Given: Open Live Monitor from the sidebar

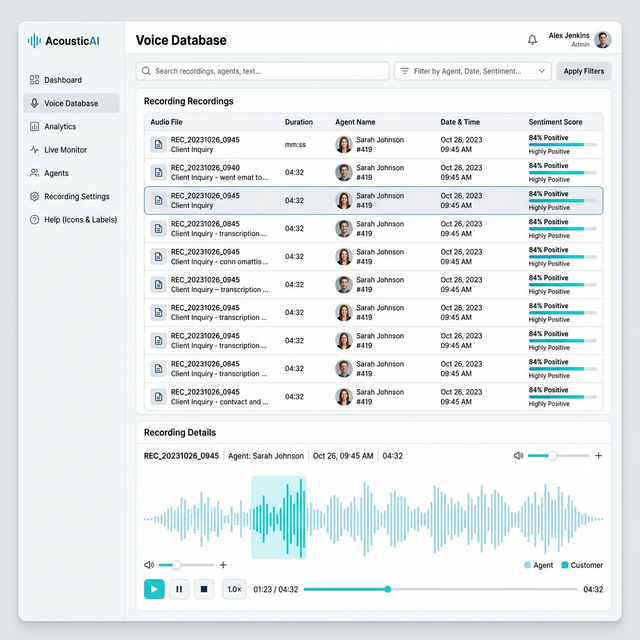Looking at the screenshot, I should 65,150.
